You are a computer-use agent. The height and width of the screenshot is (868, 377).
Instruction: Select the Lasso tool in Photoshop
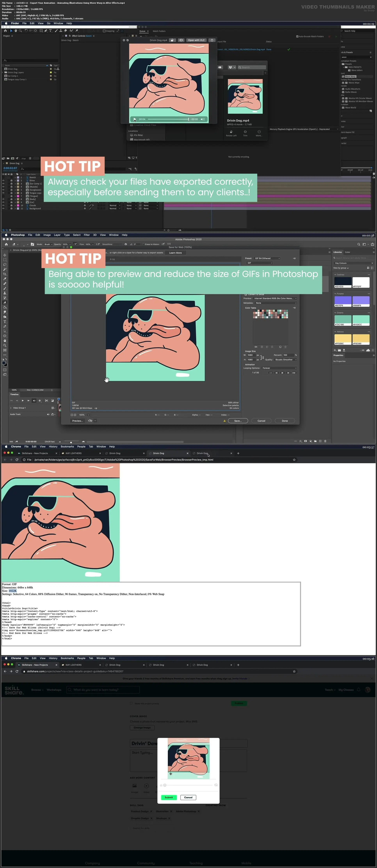(5, 264)
